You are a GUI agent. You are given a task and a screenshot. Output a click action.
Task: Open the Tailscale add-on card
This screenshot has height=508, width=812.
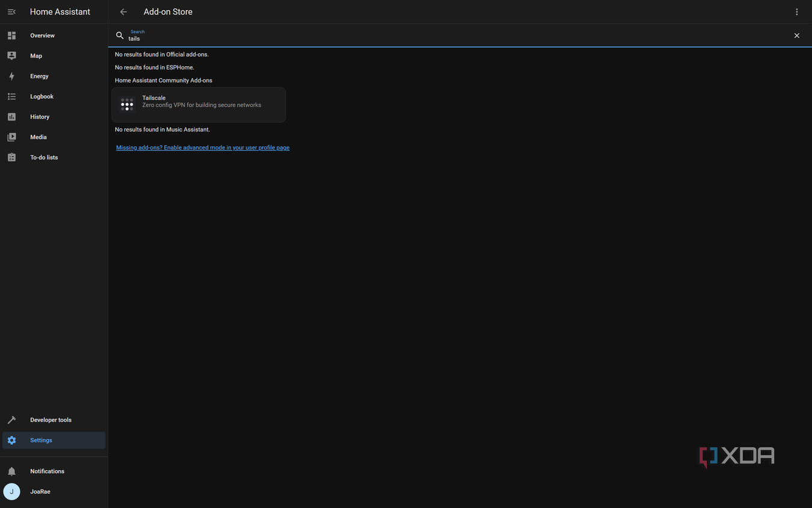198,105
